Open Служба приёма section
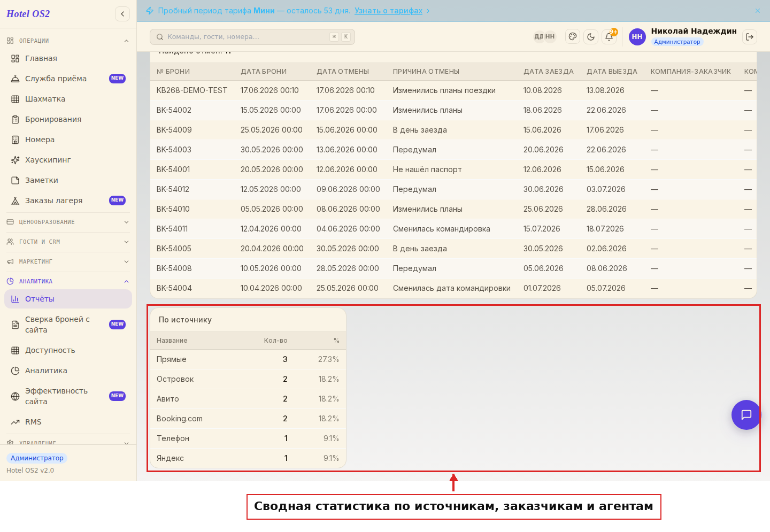This screenshot has height=532, width=770. [68, 79]
